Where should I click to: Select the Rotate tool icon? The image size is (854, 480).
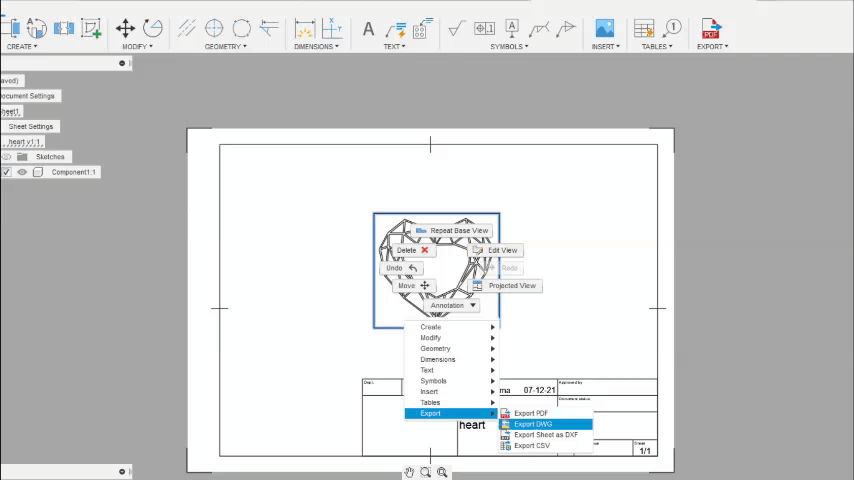152,28
